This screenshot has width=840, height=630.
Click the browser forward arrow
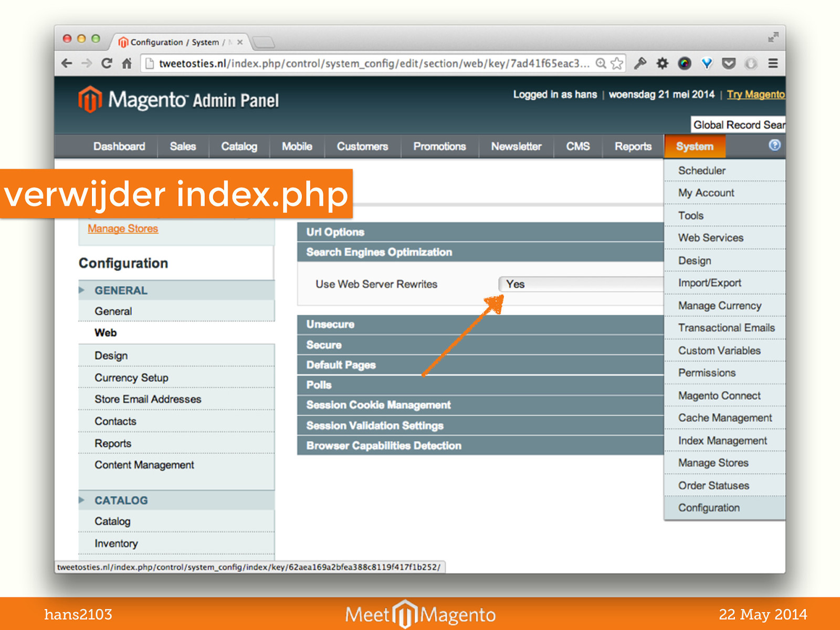(x=87, y=64)
